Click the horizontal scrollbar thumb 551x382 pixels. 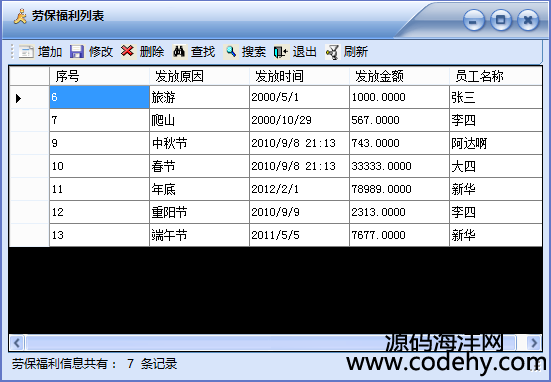(271, 342)
